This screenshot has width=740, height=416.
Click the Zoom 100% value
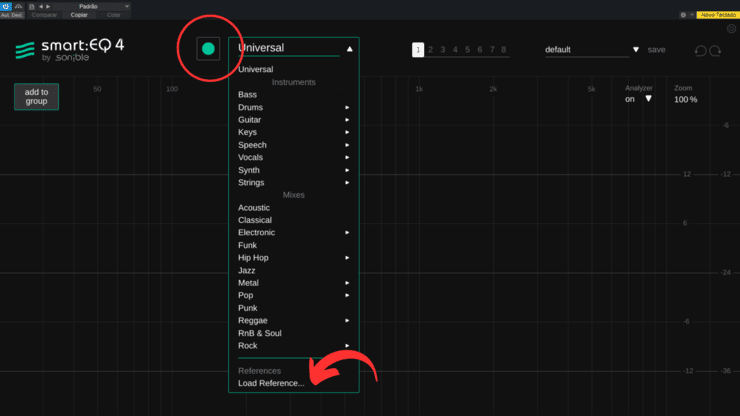[x=685, y=99]
